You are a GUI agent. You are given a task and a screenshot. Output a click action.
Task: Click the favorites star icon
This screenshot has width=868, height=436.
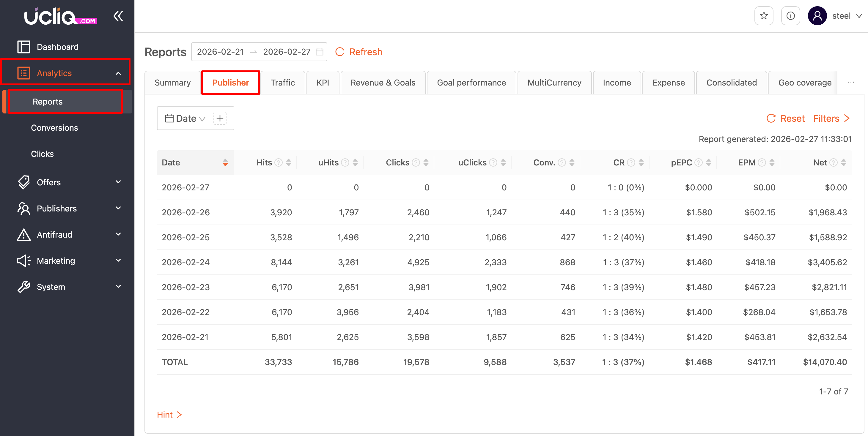pyautogui.click(x=764, y=16)
